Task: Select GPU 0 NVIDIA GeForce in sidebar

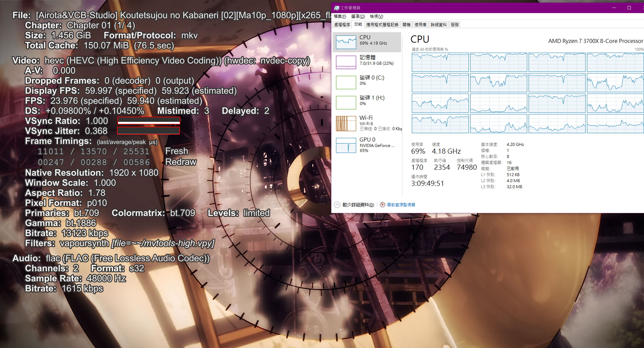Action: pos(367,145)
